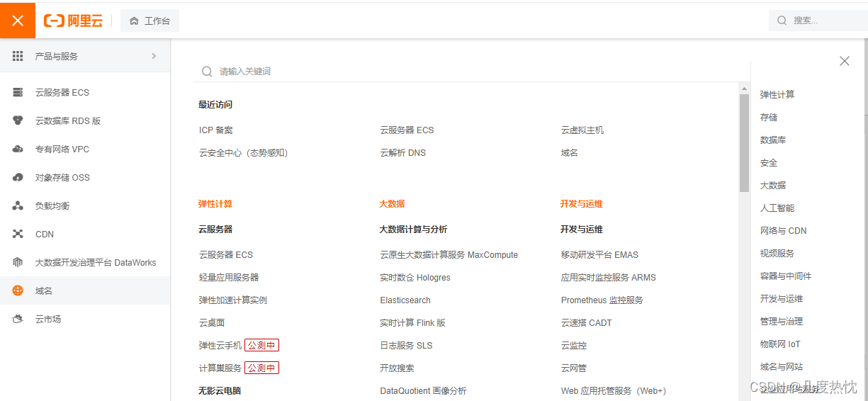Select 容器与中间件 category
The image size is (868, 401).
point(786,276)
